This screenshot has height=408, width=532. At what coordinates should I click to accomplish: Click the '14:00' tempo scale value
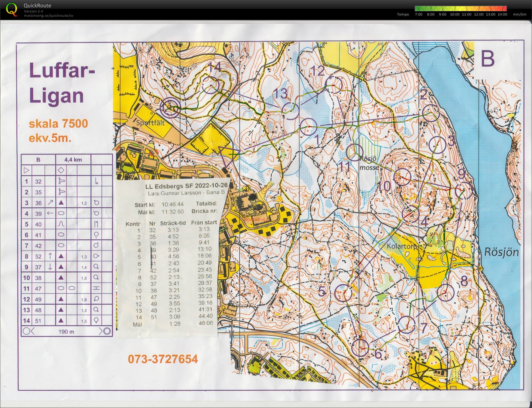503,14
